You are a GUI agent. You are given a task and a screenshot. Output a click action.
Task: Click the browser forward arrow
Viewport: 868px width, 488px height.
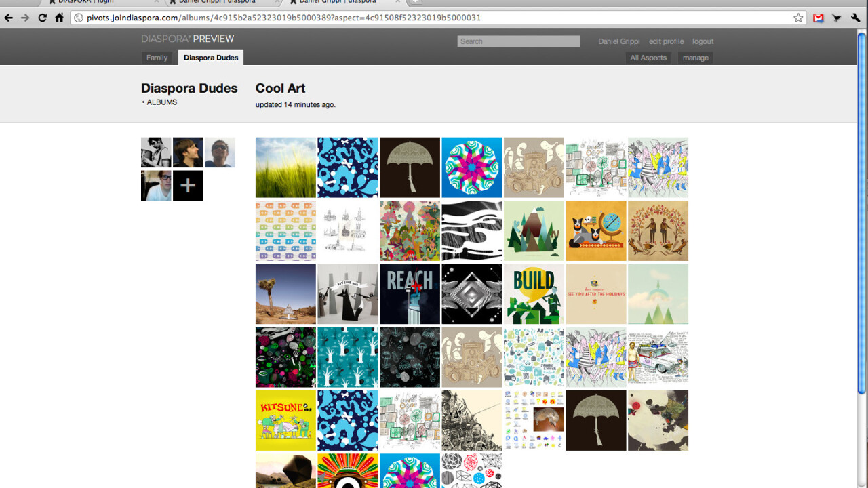click(x=25, y=18)
